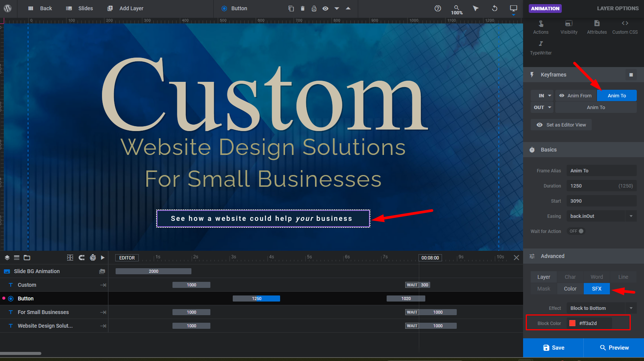Click Add Layer in top bar
Screen dimensions: 644x361
coord(125,8)
